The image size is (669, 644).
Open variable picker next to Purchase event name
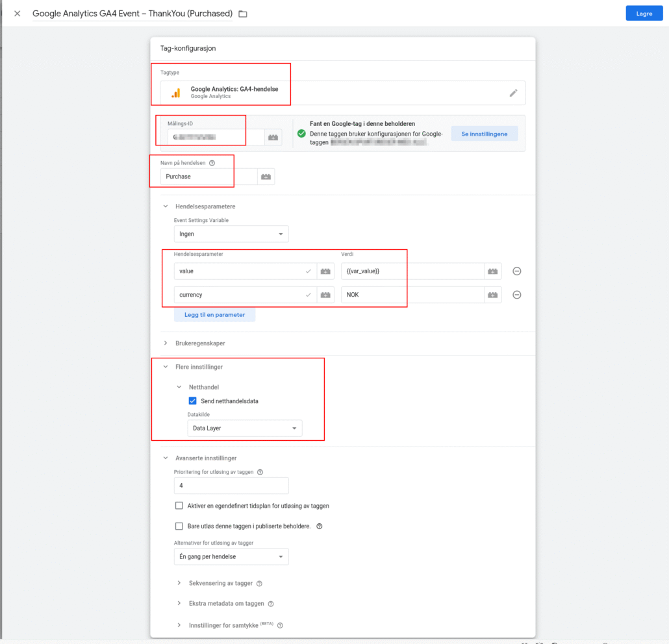pyautogui.click(x=266, y=177)
